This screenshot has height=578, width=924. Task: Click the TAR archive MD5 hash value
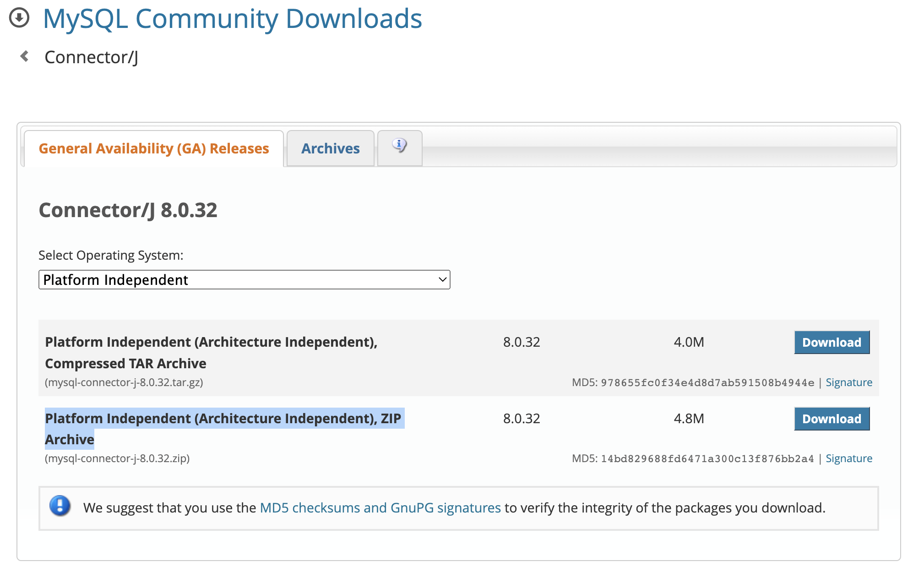(707, 383)
